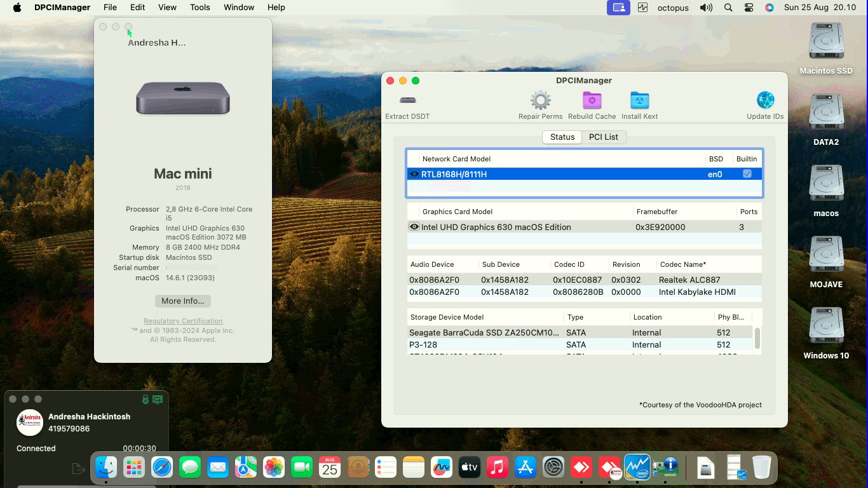
Task: Click the AnyDesk screen switch icon
Action: click(158, 400)
